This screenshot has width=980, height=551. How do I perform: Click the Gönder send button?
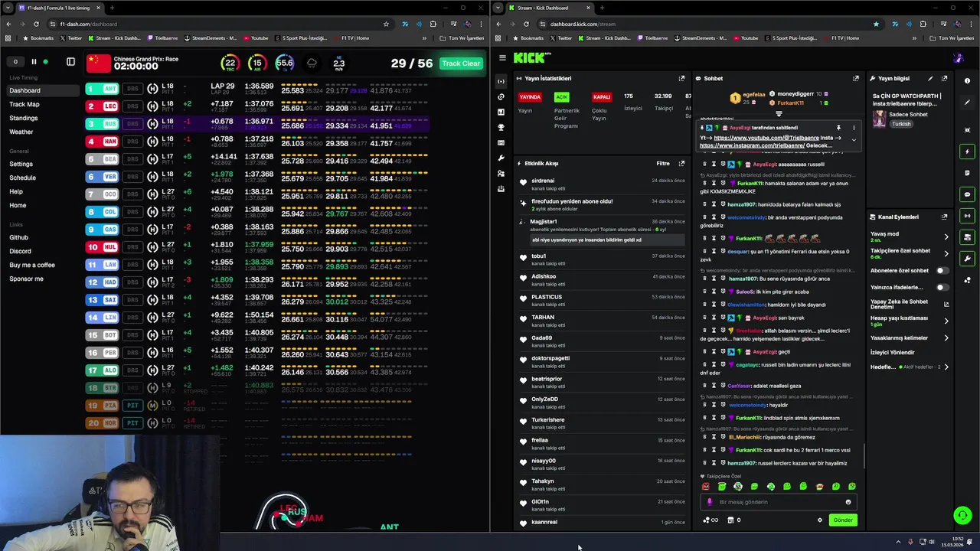(x=843, y=520)
